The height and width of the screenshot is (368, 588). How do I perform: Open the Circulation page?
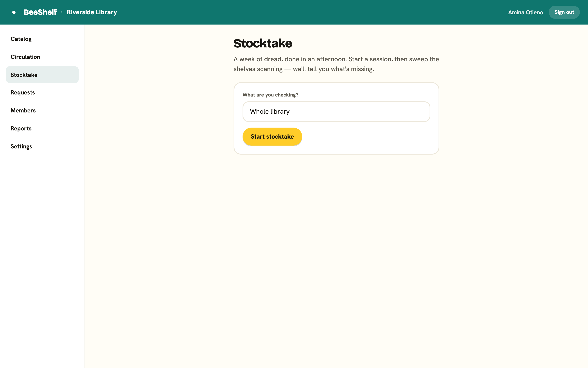[42, 57]
